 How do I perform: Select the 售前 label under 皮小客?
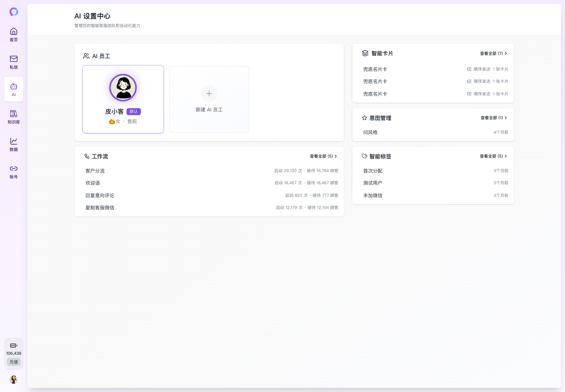(132, 122)
